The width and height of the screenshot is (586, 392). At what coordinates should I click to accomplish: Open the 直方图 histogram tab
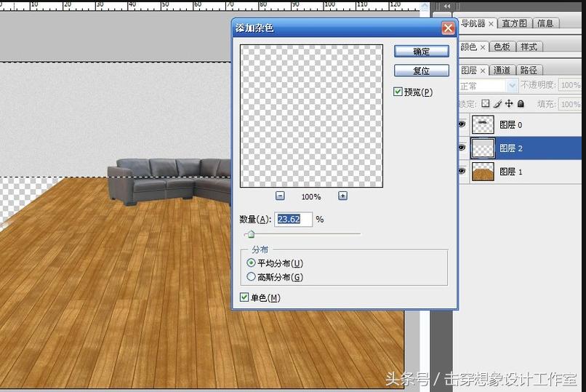coord(515,23)
